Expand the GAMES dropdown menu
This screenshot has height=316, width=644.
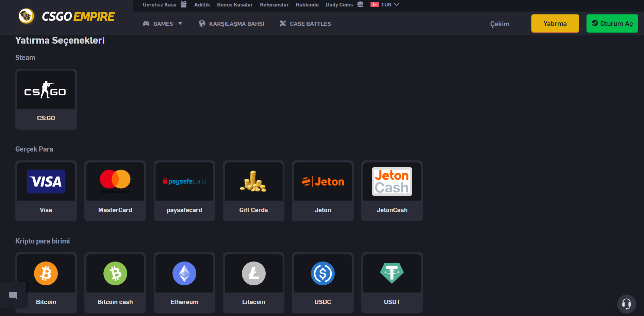163,24
